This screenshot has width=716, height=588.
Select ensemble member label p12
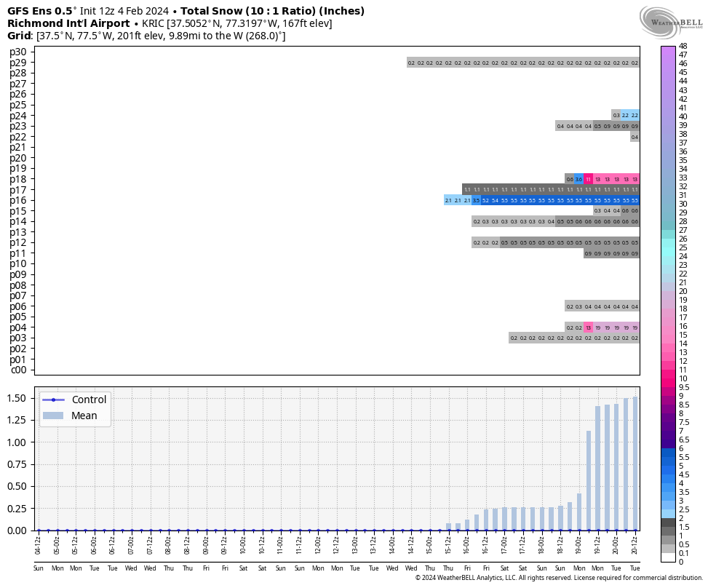[x=18, y=242]
